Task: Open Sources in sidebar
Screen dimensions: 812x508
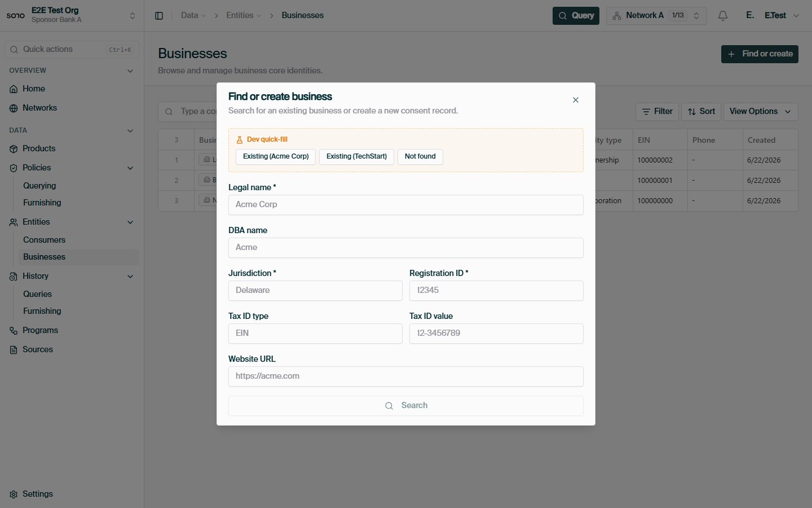Action: point(72,349)
